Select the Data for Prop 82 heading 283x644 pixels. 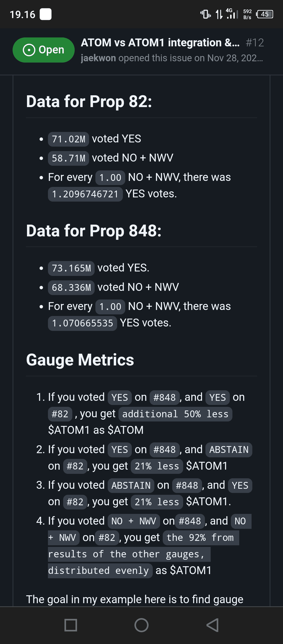(89, 101)
